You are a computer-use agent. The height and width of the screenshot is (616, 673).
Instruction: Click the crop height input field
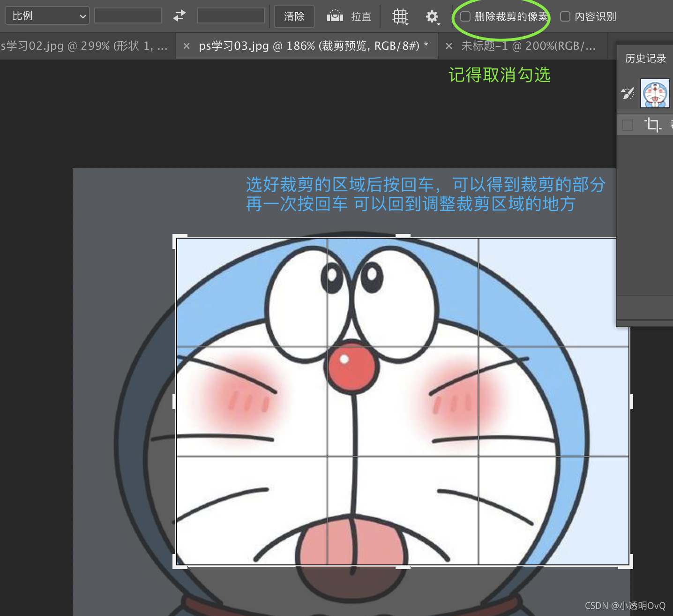[231, 16]
